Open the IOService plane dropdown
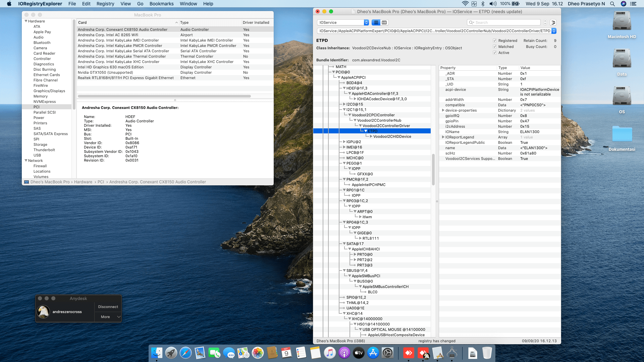The image size is (644, 362). (343, 22)
